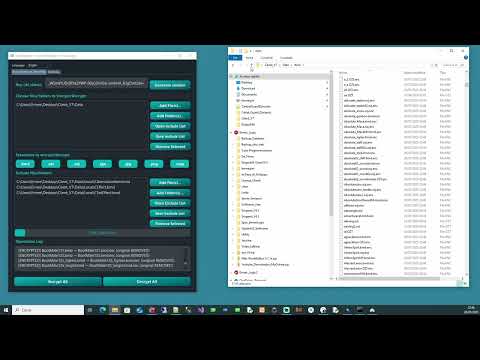Click the Encrypt All button
480x360 pixels.
pos(58,282)
